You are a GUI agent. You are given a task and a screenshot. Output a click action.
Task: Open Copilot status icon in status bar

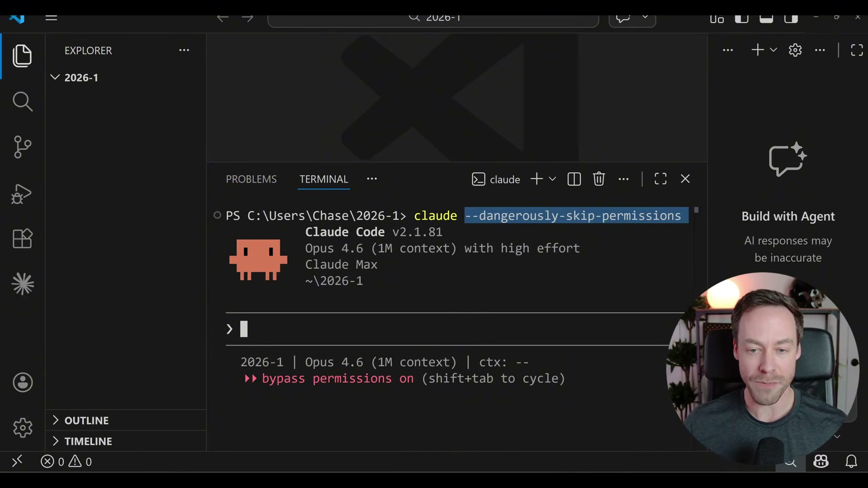click(821, 461)
